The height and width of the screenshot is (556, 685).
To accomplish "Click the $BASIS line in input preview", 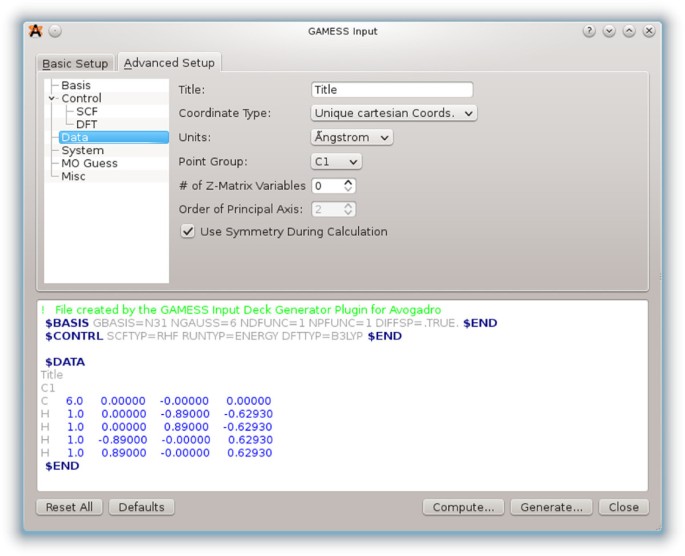I will click(271, 323).
